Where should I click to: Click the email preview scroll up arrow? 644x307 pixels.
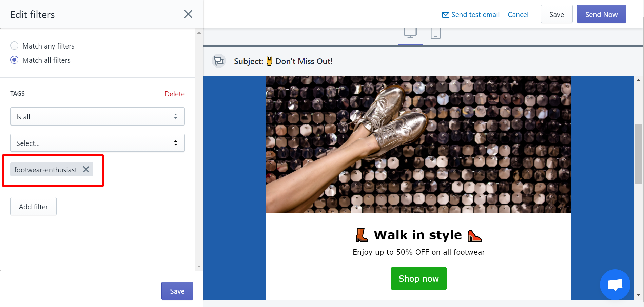click(638, 81)
